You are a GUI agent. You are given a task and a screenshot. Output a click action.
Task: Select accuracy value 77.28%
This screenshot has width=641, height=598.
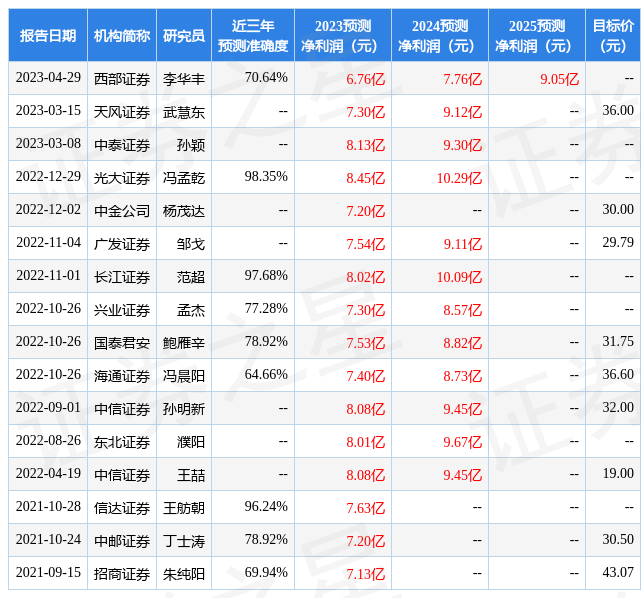266,309
